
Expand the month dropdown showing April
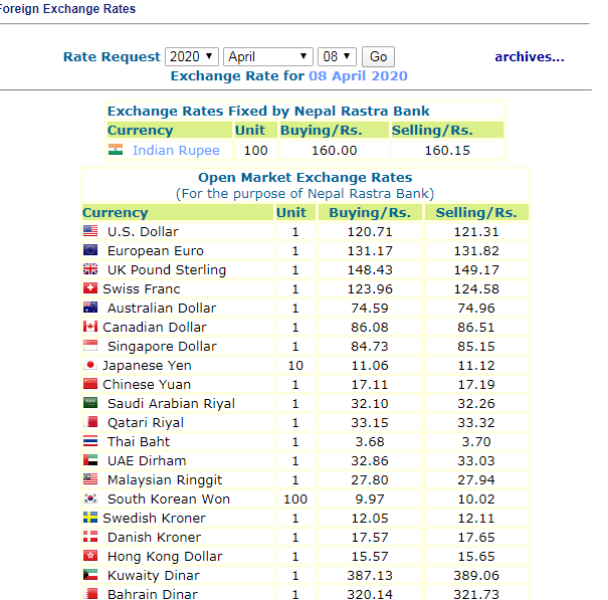click(267, 57)
